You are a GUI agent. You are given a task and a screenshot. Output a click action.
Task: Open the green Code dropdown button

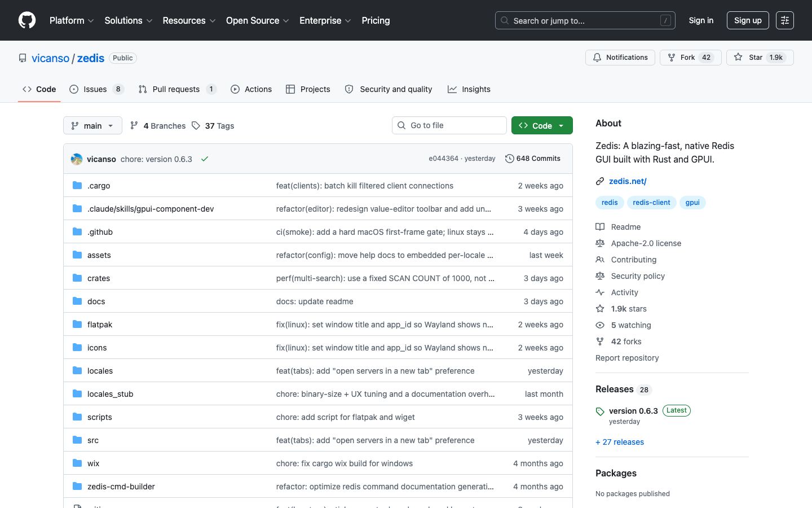pos(542,125)
